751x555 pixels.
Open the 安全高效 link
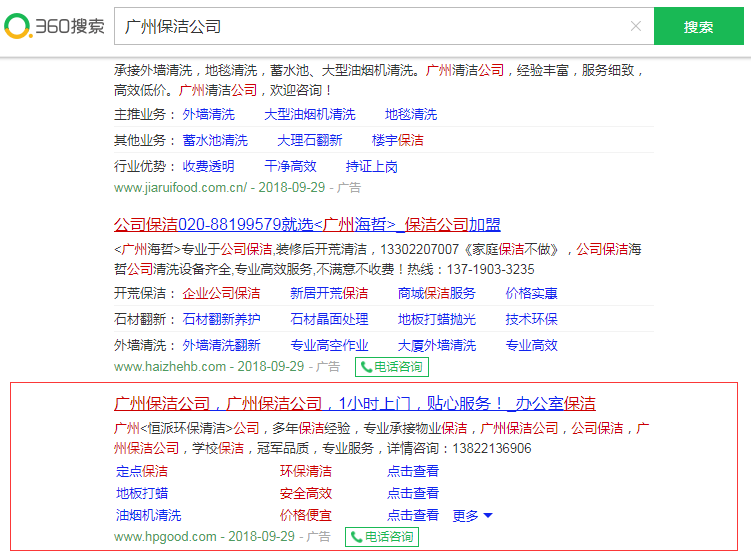pos(306,493)
